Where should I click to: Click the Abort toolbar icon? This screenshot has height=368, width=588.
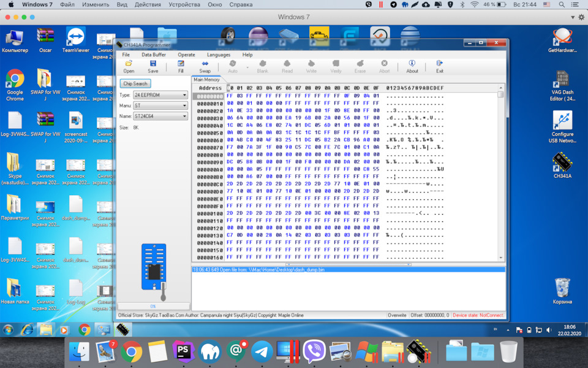pyautogui.click(x=385, y=66)
